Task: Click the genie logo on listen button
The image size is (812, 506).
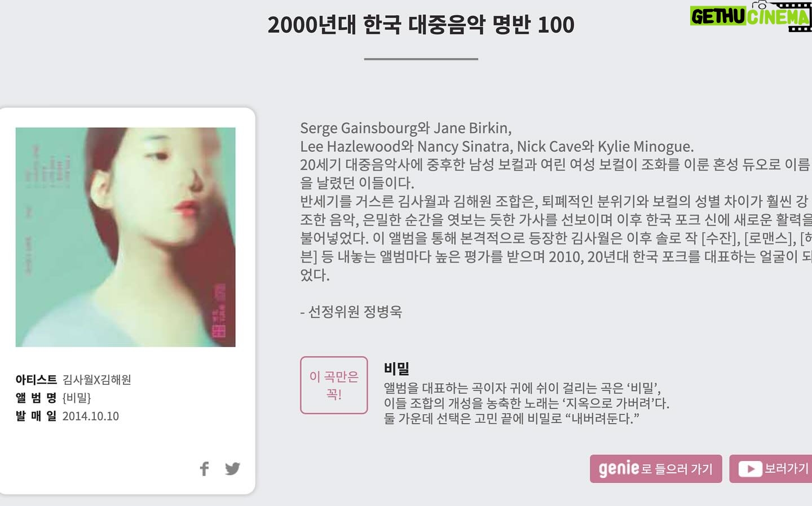Action: coord(619,469)
